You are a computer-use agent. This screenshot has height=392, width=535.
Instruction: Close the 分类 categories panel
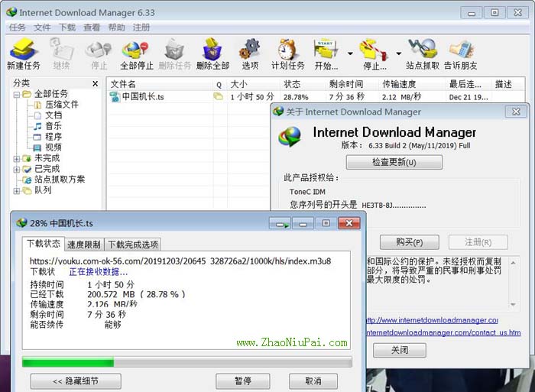tap(96, 83)
